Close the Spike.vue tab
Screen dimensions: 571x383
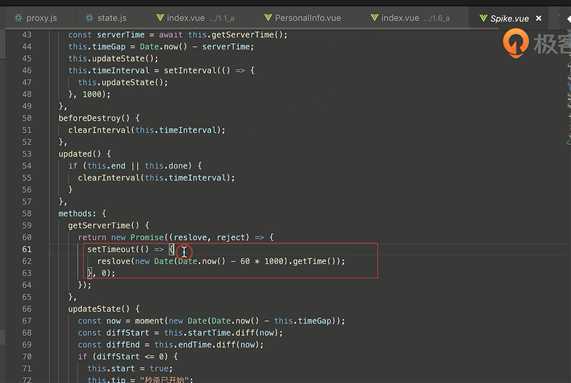(539, 18)
